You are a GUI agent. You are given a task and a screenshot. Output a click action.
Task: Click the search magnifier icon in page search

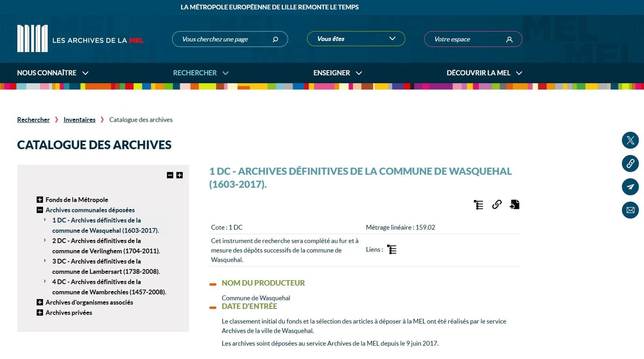(275, 39)
